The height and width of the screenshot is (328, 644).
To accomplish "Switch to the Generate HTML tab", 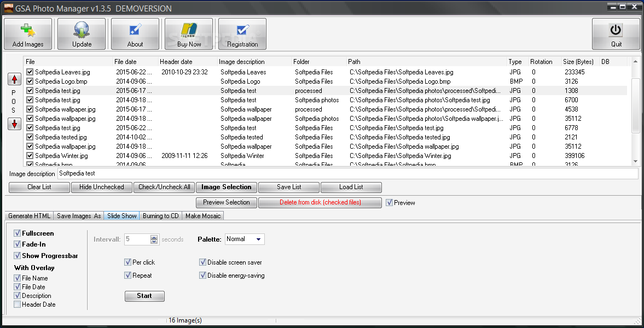I will click(29, 216).
